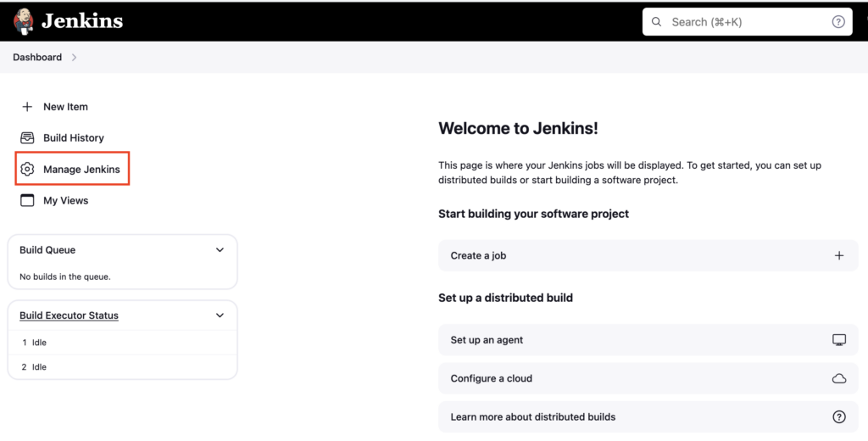
Task: Open My Views page
Action: click(66, 200)
